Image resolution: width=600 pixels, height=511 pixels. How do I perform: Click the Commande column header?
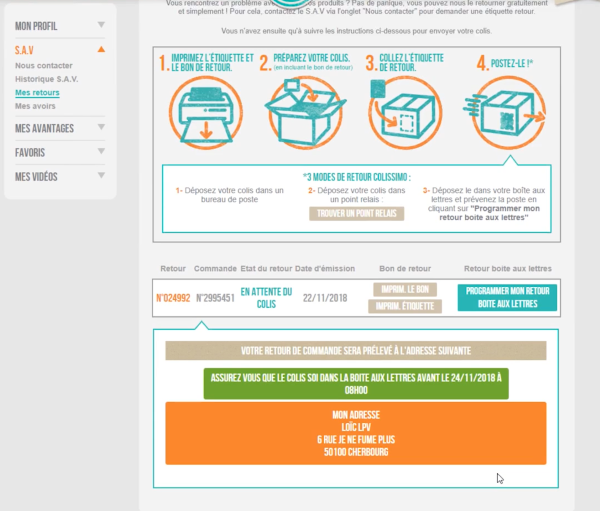click(x=215, y=269)
